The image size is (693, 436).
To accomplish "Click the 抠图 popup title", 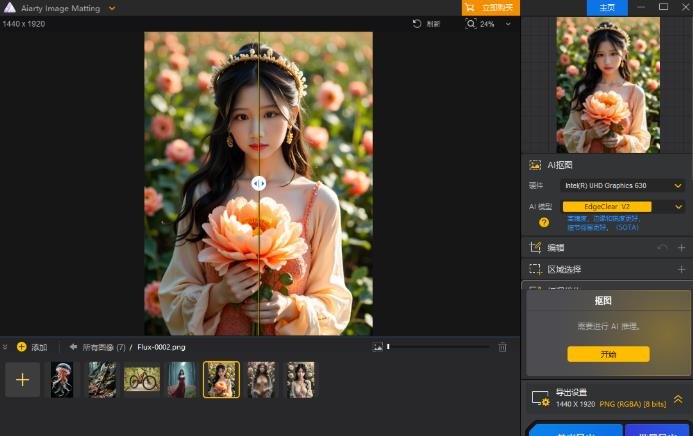I will 603,301.
